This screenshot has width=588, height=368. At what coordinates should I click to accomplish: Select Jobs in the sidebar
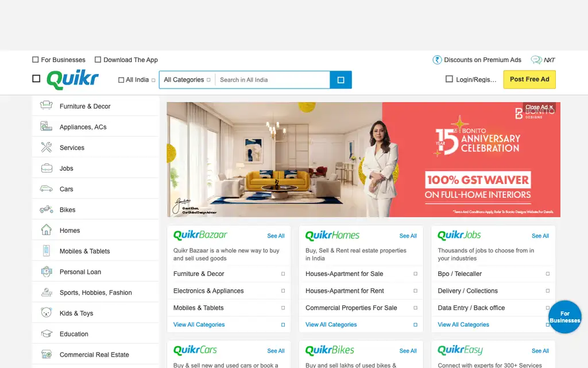pyautogui.click(x=96, y=168)
